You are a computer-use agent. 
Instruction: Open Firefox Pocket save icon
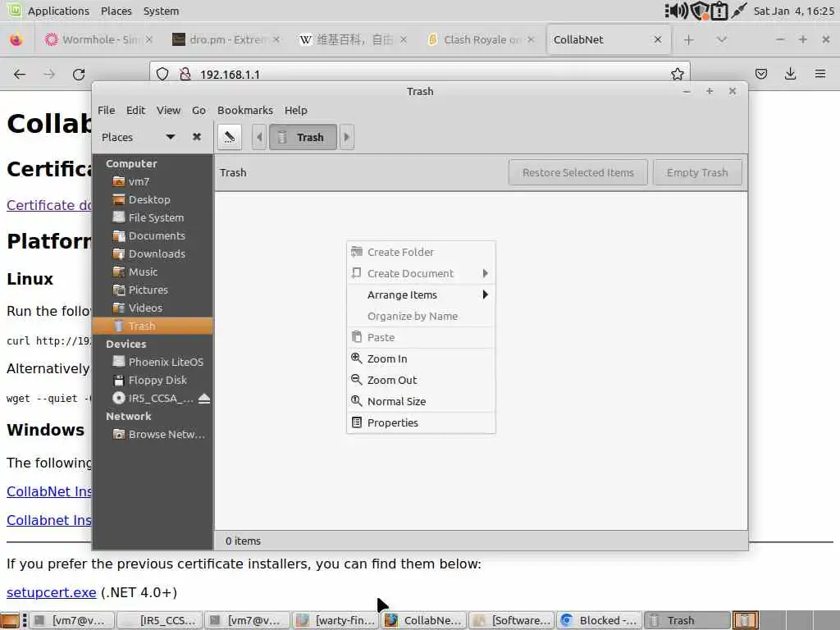pos(760,74)
